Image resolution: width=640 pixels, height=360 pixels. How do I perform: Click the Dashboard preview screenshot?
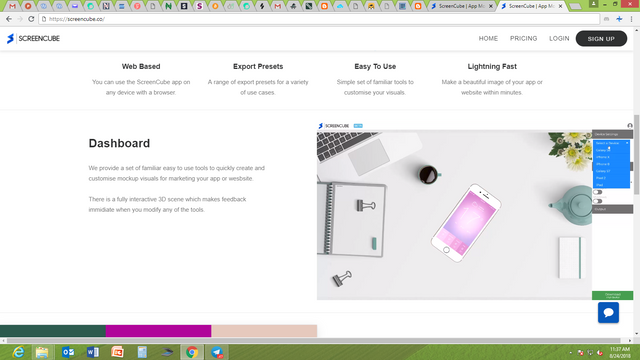(x=475, y=211)
